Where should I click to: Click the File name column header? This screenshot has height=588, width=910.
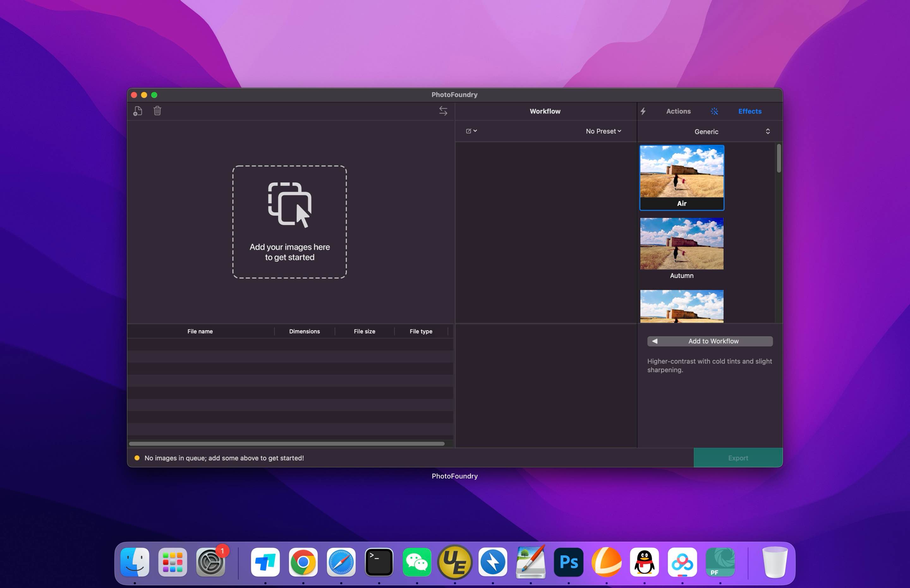point(200,331)
